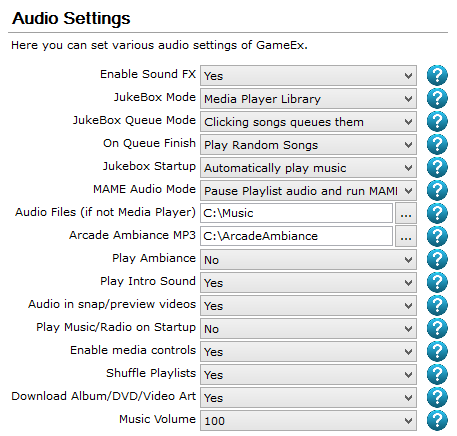Click help icon beside MAME Audio Mode
Viewport: 457px width, 436px height.
(x=437, y=190)
